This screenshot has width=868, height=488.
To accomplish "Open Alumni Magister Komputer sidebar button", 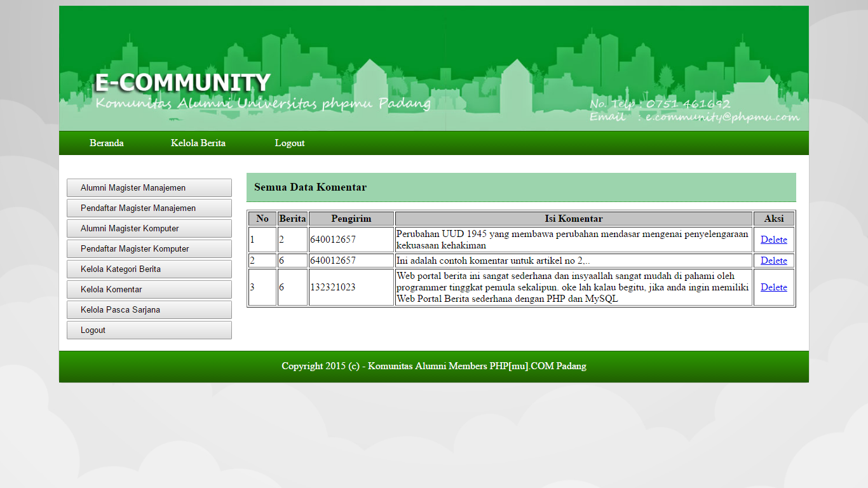I will pos(149,229).
